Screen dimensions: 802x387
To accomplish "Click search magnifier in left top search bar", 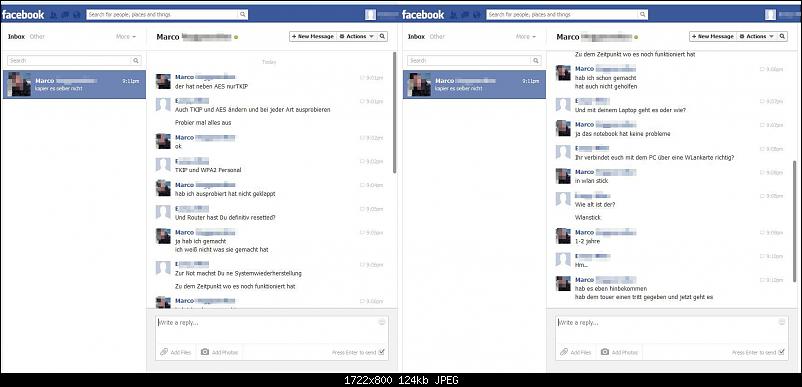I will pyautogui.click(x=242, y=15).
